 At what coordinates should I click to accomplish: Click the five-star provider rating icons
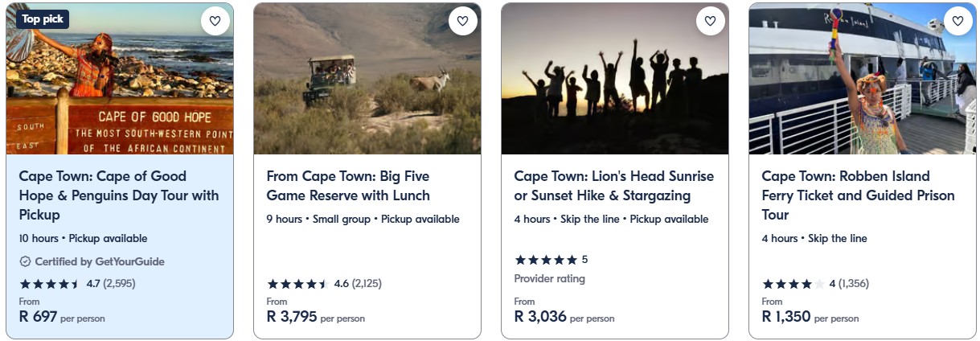tap(545, 260)
